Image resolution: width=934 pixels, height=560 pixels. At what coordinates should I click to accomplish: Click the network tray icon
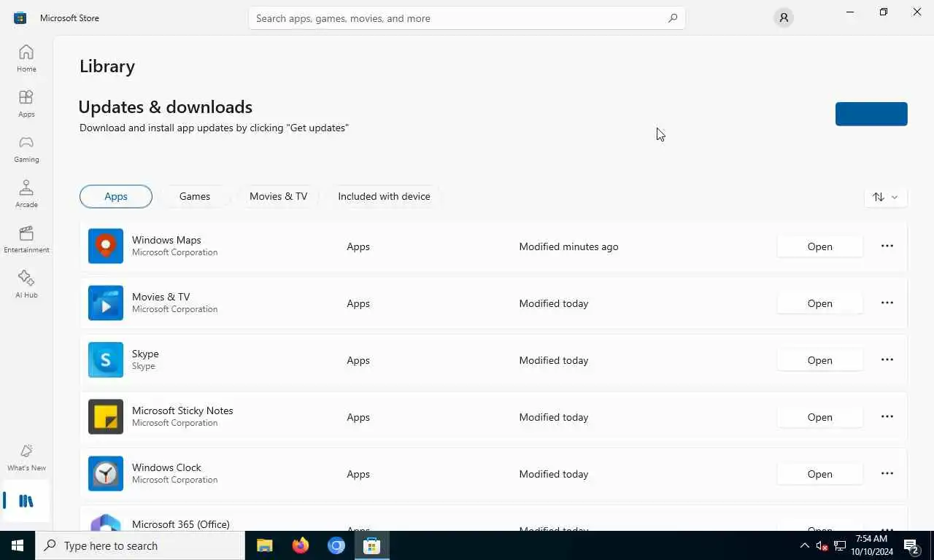click(840, 545)
